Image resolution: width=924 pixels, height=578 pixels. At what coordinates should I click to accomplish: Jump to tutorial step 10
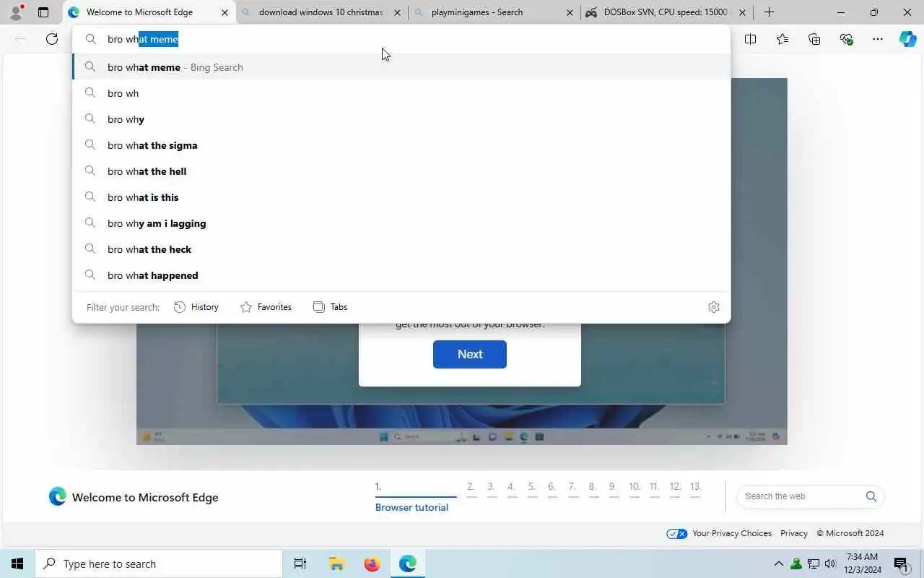coord(635,489)
